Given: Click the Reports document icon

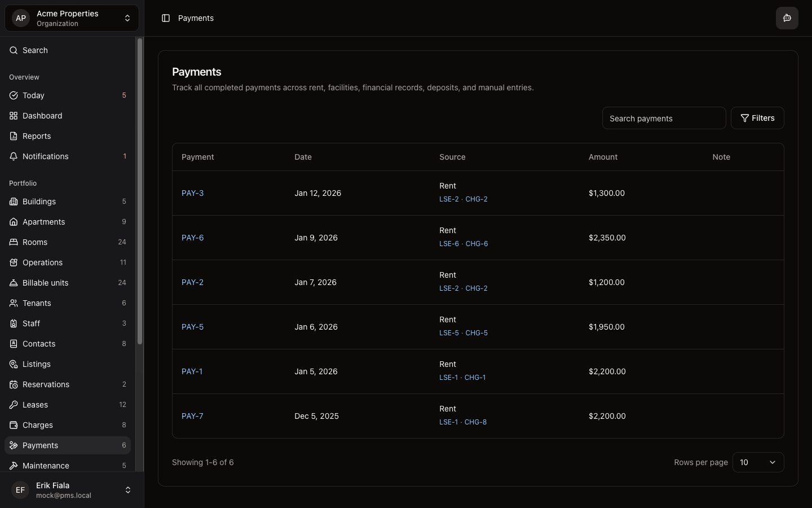Looking at the screenshot, I should point(13,136).
